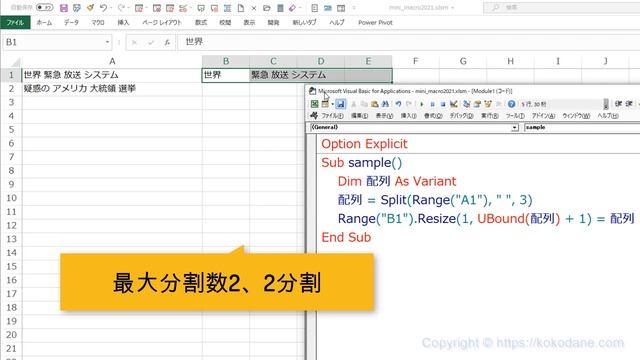Switch to the Power Pivot ribbon tab
This screenshot has height=360, width=640.
click(375, 22)
